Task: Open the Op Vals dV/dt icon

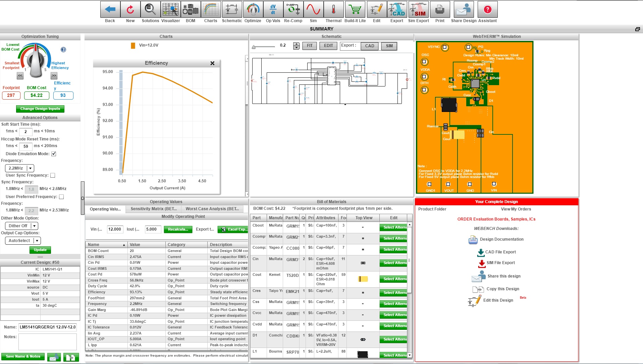Action: (273, 9)
